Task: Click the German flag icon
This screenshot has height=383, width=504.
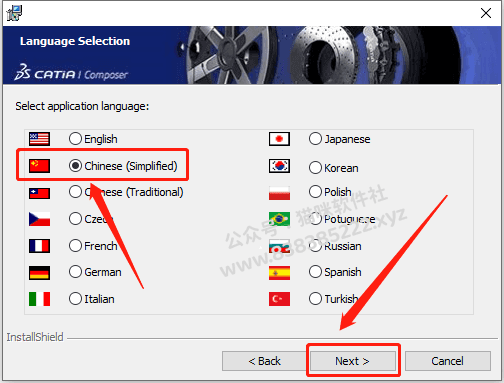Action: pos(39,272)
